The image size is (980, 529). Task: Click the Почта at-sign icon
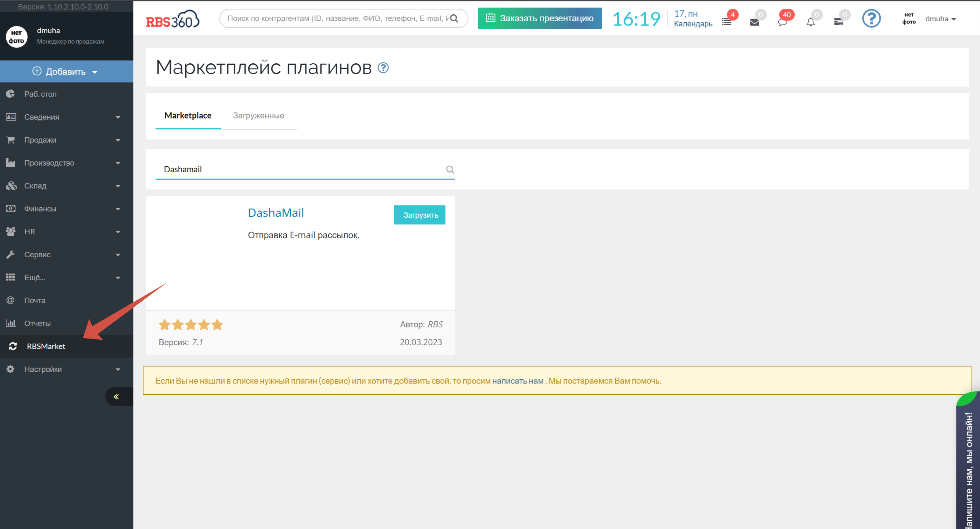(x=11, y=300)
